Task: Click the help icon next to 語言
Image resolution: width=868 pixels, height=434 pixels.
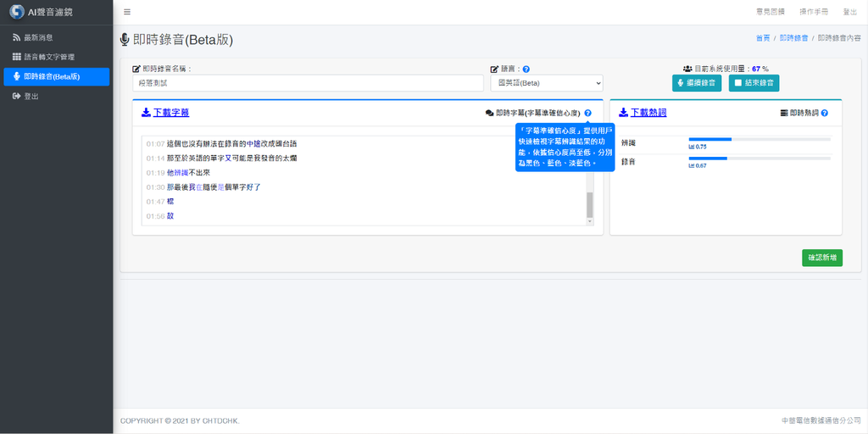Action: (x=526, y=70)
